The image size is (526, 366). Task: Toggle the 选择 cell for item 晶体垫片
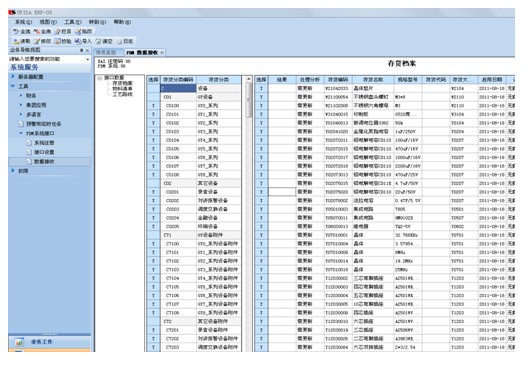point(261,88)
